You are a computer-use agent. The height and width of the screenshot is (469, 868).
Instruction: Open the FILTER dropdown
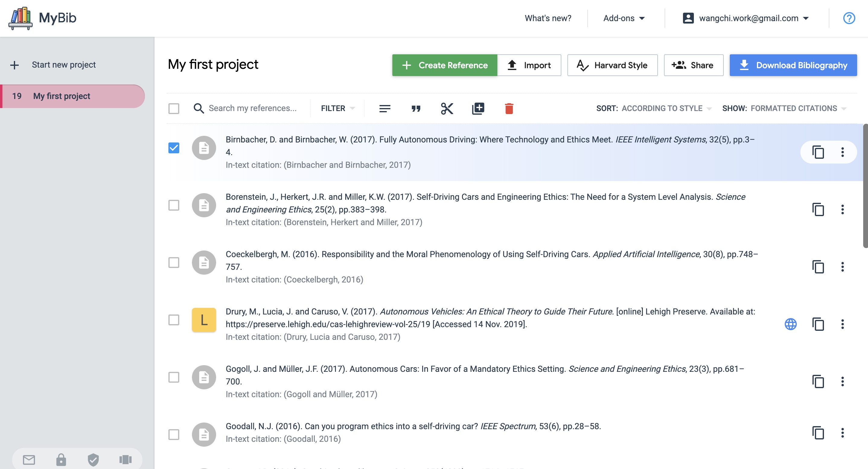(x=338, y=108)
